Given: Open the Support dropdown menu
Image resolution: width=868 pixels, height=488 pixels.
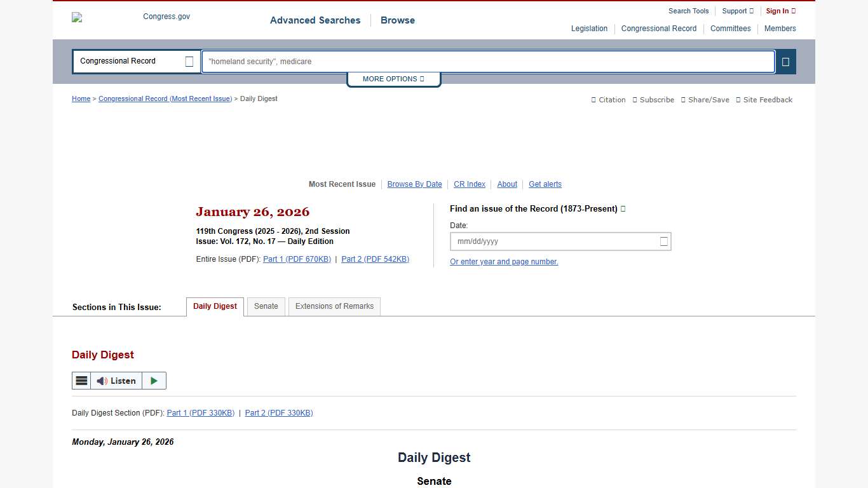Looking at the screenshot, I should pos(737,11).
